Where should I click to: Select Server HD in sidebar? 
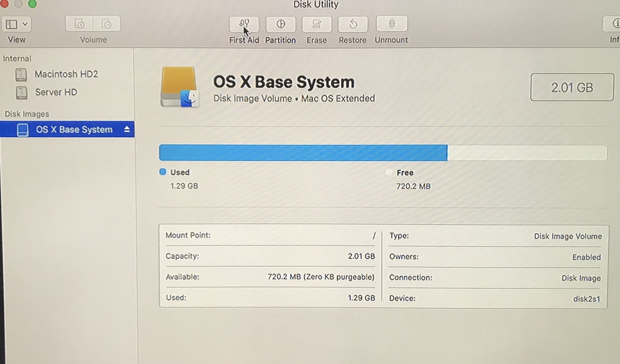(x=56, y=92)
